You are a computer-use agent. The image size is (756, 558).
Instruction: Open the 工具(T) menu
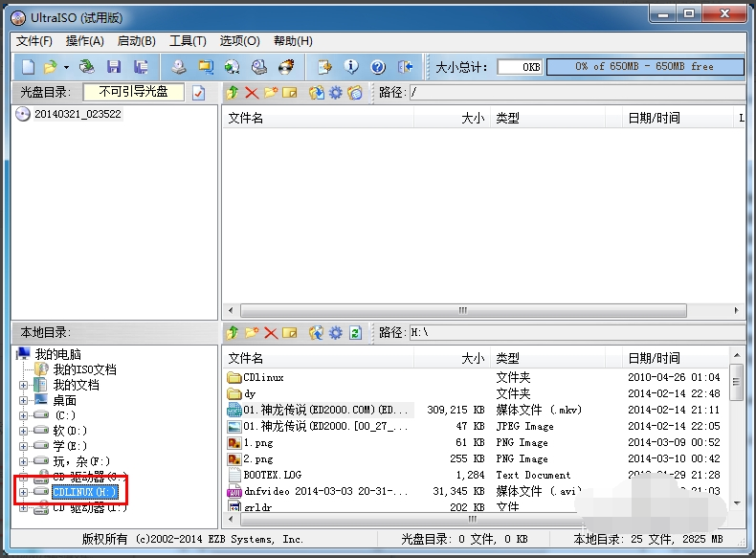(188, 41)
